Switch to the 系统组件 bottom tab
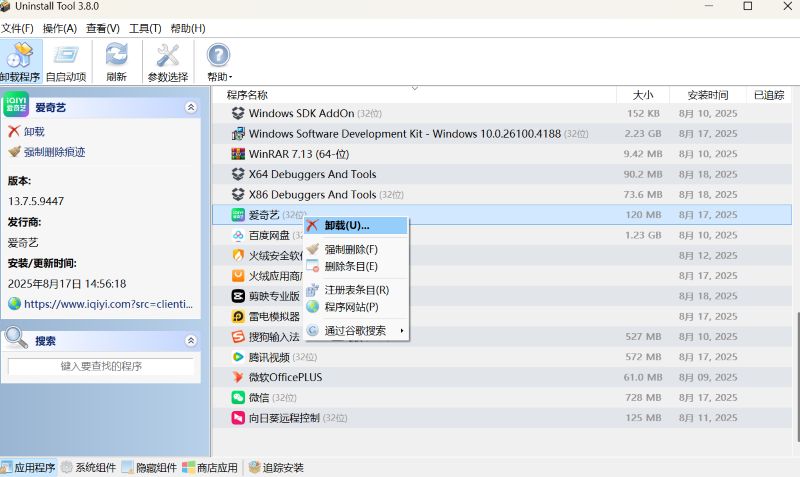 (x=89, y=467)
